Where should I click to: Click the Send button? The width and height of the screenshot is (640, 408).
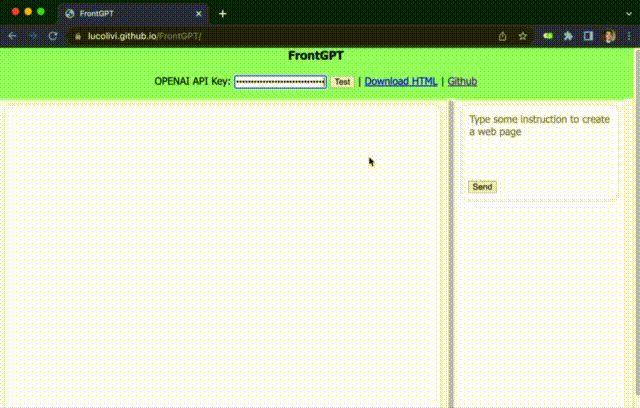tap(482, 187)
